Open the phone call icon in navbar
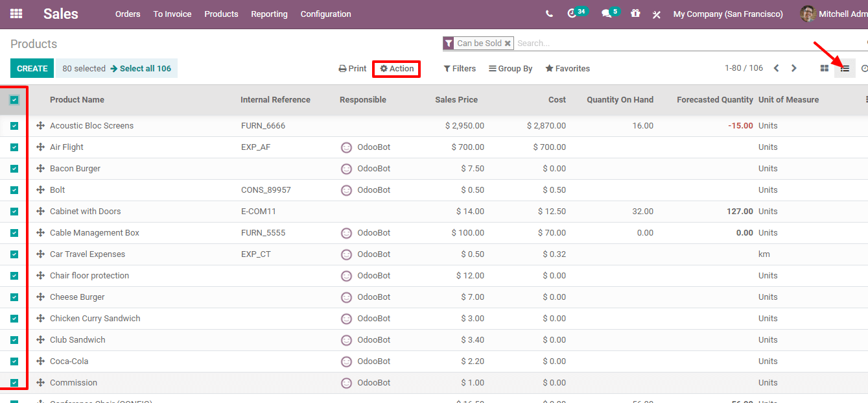This screenshot has width=868, height=403. 550,14
